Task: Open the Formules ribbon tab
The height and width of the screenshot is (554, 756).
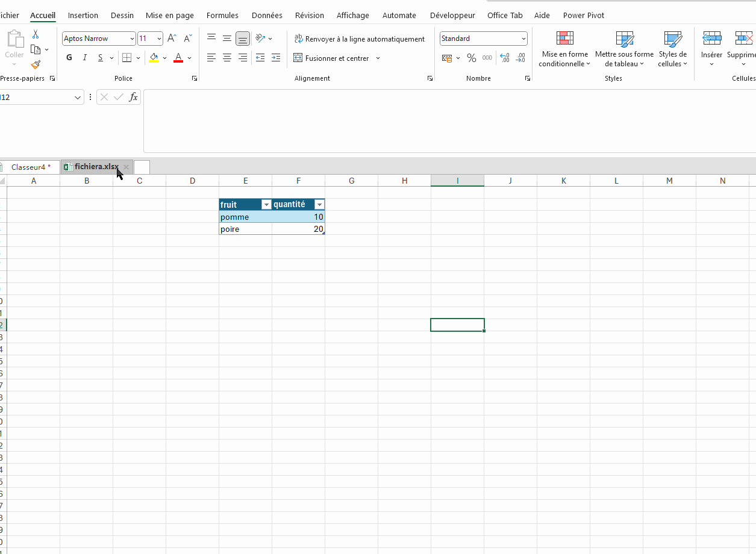Action: click(222, 15)
